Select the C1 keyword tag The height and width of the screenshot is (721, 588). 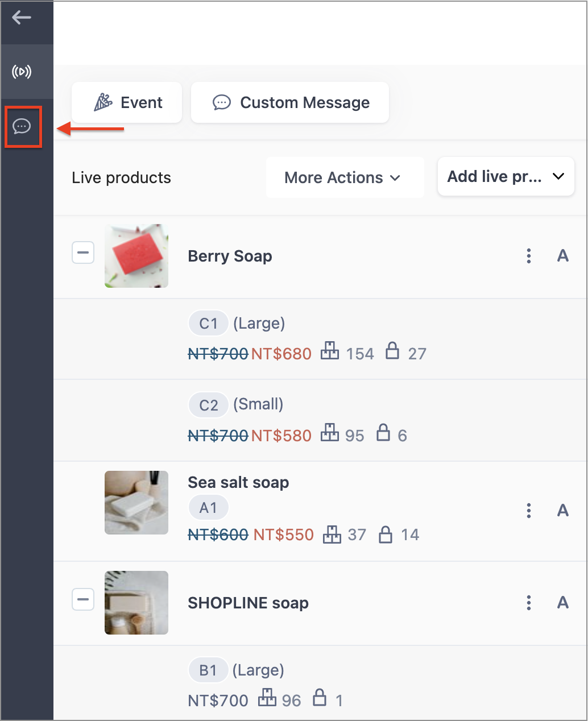tap(208, 324)
